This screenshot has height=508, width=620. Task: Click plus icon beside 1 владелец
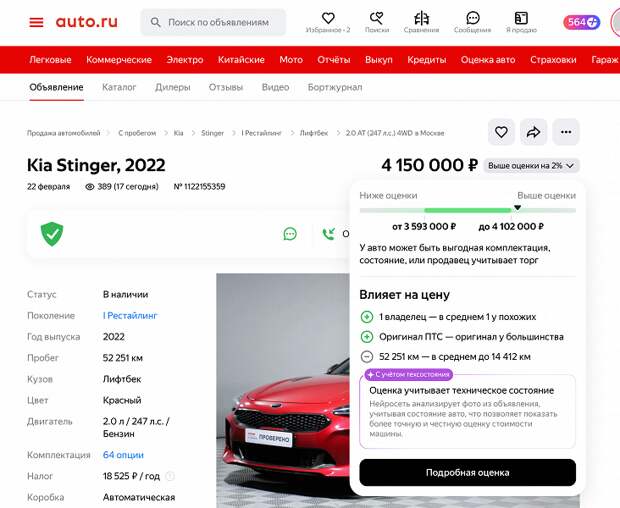(367, 317)
